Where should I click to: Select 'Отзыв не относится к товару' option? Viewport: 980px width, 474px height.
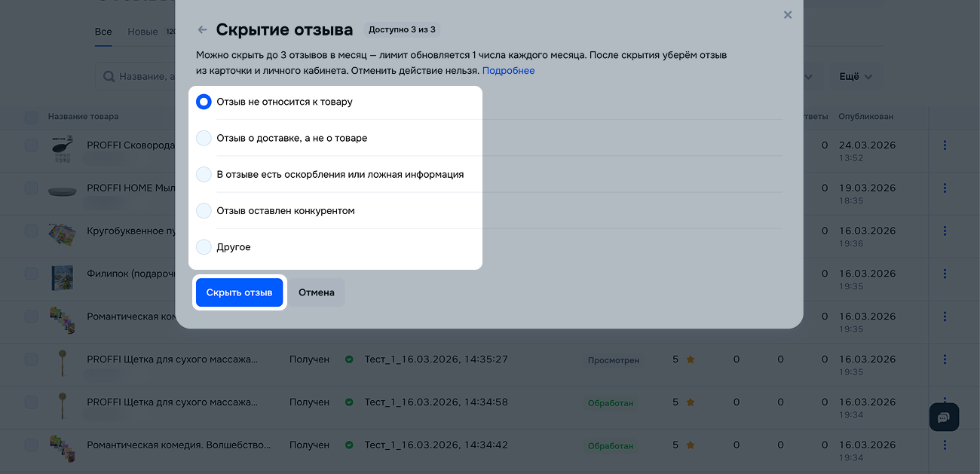(204, 102)
